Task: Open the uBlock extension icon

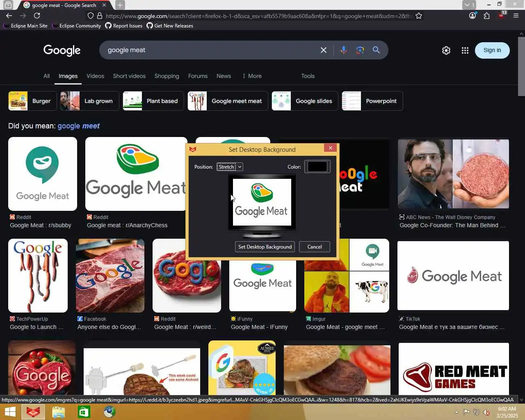Action: click(502, 15)
